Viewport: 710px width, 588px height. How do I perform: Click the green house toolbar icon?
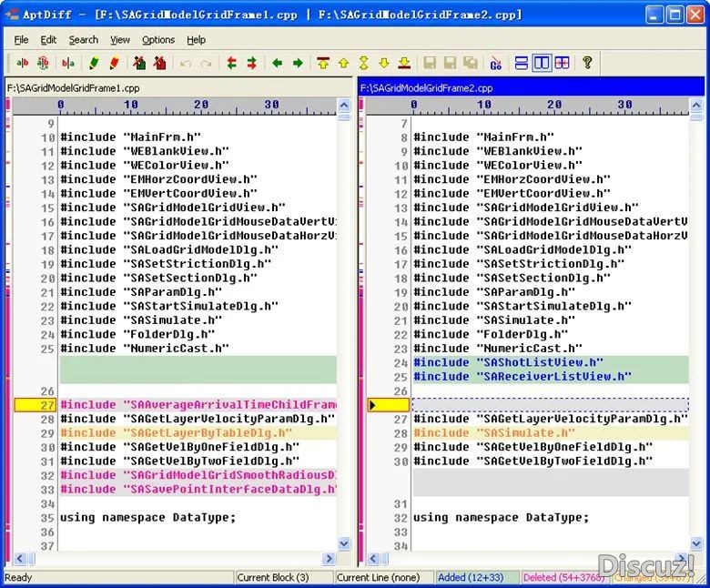(x=139, y=63)
